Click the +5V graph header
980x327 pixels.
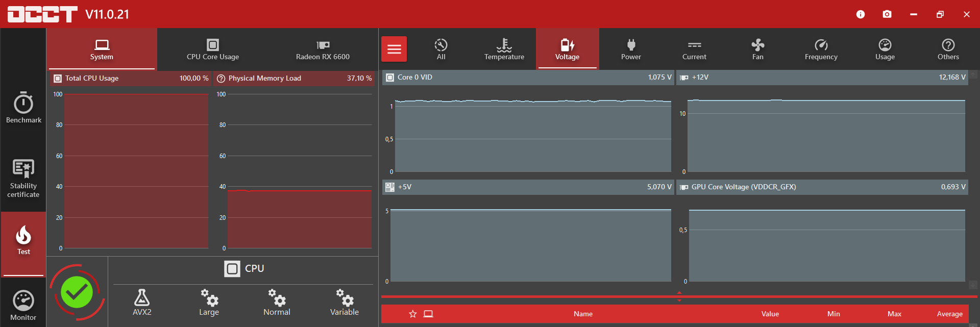[528, 187]
